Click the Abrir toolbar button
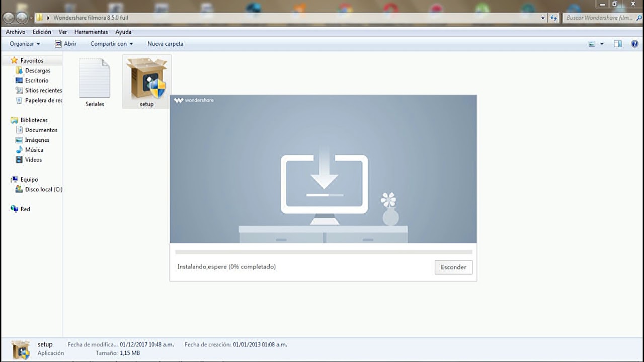644x362 pixels. (65, 44)
